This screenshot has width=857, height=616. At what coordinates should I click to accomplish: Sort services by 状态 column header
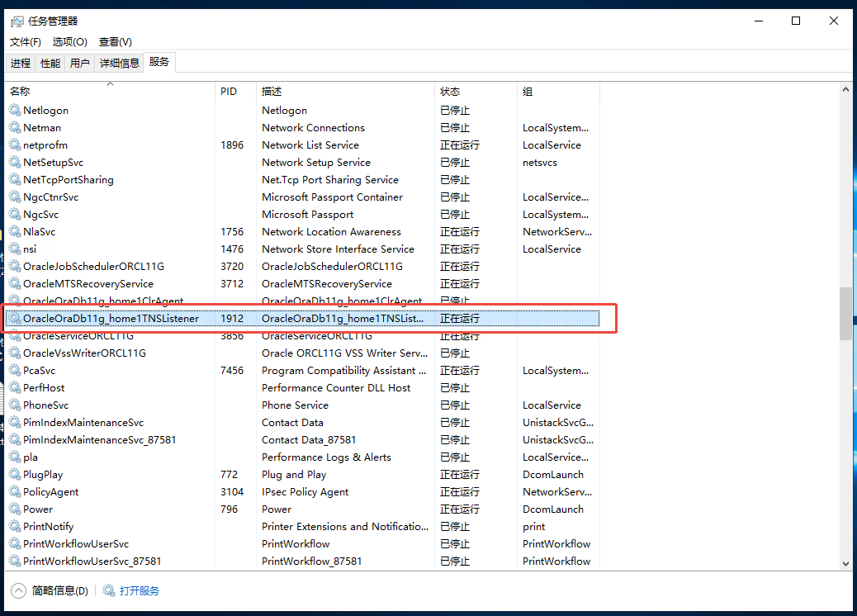(x=476, y=92)
